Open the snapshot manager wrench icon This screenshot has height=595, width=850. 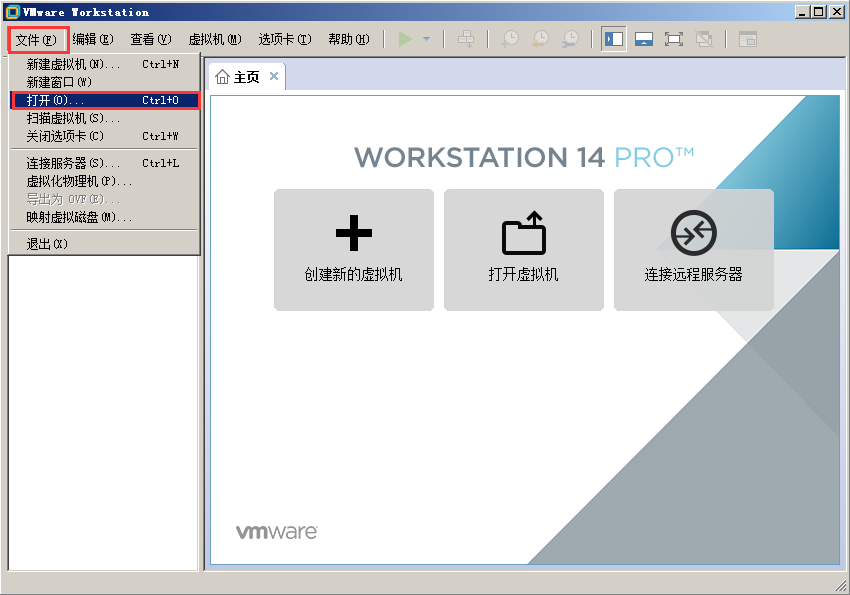[569, 39]
